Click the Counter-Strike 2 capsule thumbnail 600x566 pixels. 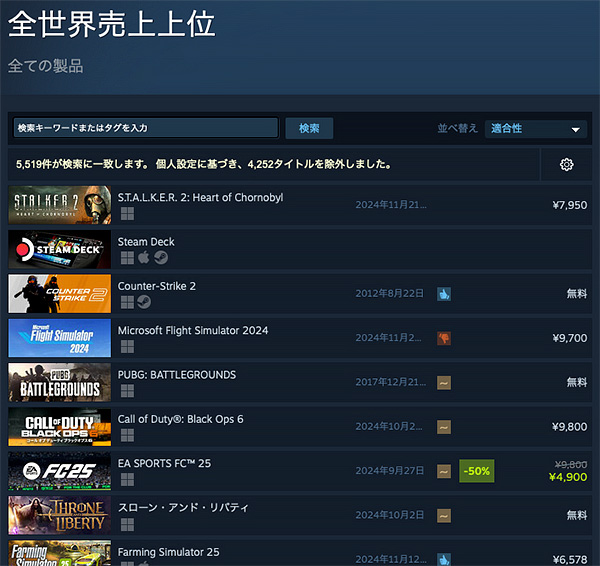60,294
